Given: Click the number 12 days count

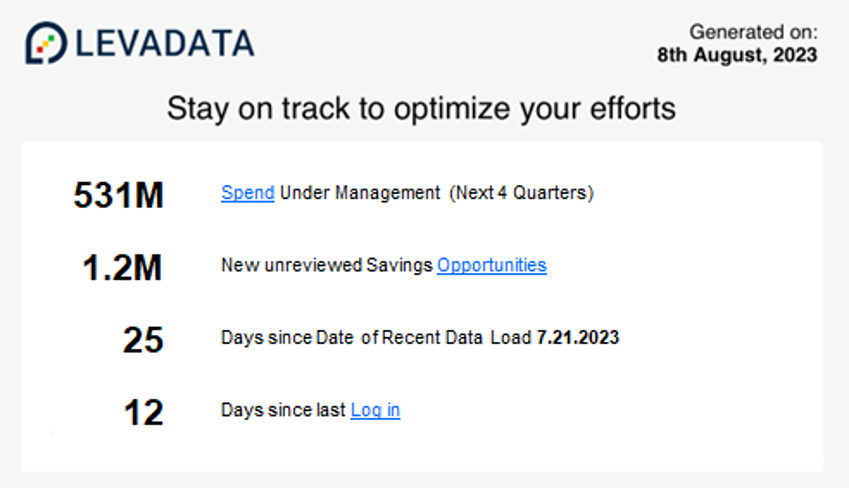Looking at the screenshot, I should click(x=143, y=412).
